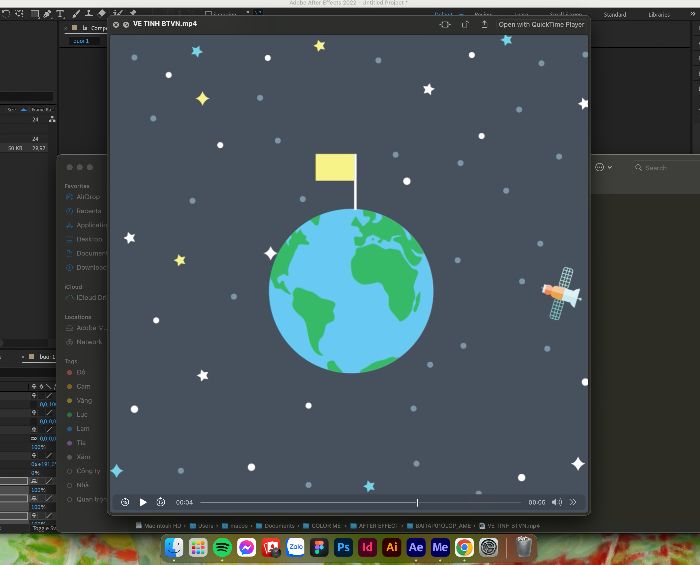Select Network under Finder Locations
Viewport: 700px width, 565px height.
point(84,342)
